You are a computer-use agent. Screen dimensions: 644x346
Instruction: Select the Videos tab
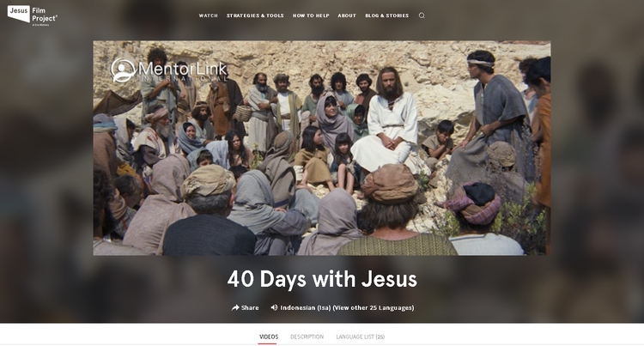(269, 337)
